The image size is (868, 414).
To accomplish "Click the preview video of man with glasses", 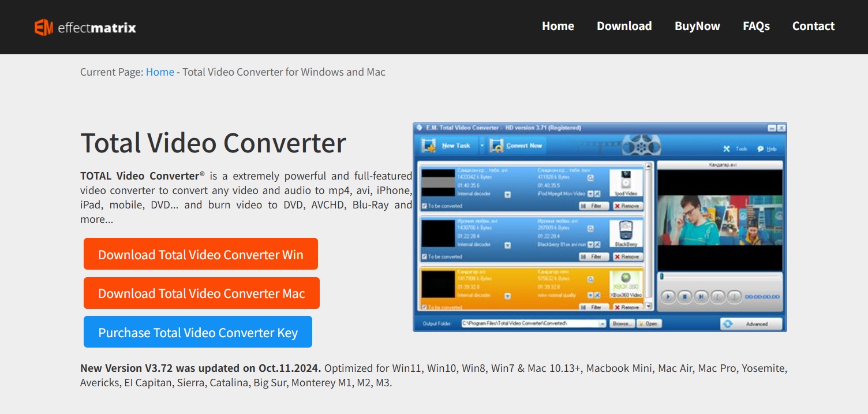I will (x=720, y=220).
